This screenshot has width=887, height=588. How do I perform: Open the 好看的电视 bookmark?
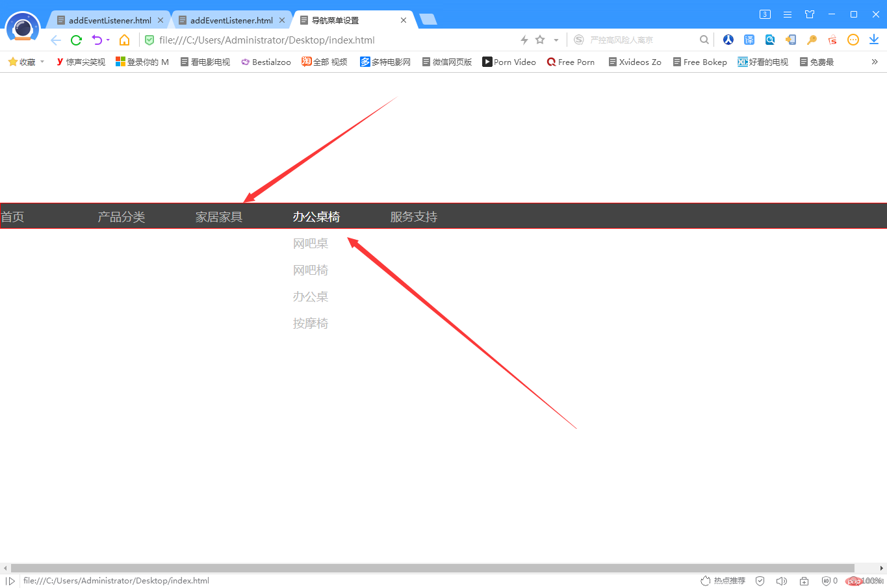pyautogui.click(x=763, y=62)
